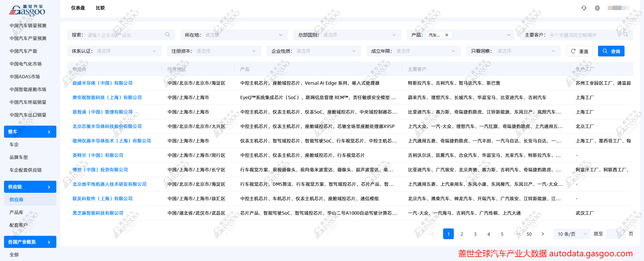The height and width of the screenshot is (261, 644).
Task: Open the customer service headset icon
Action: [x=584, y=8]
